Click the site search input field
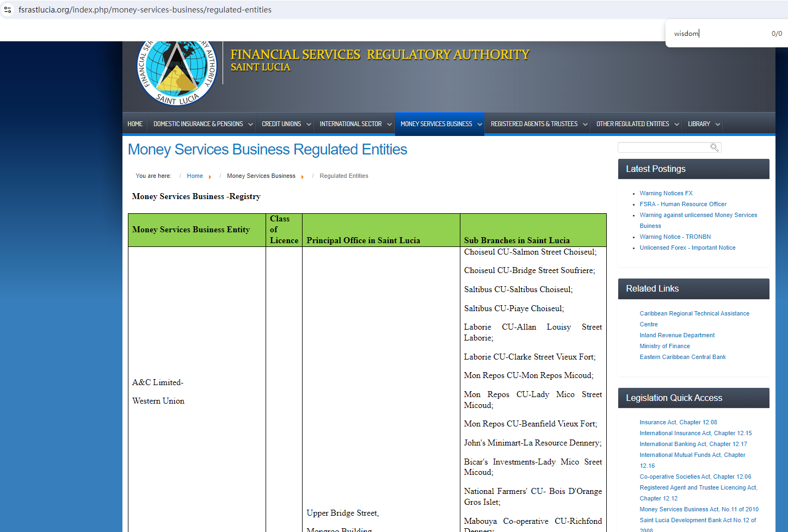The image size is (788, 532). 664,147
